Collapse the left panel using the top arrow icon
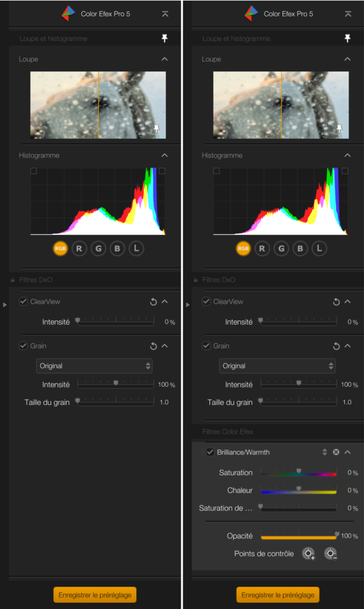The image size is (364, 609). pos(165,14)
